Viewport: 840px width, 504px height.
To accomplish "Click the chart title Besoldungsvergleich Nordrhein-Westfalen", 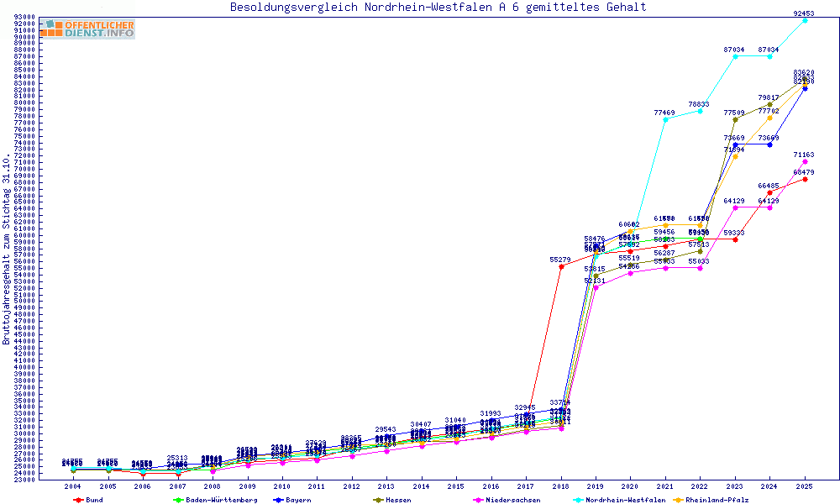I will (x=438, y=8).
